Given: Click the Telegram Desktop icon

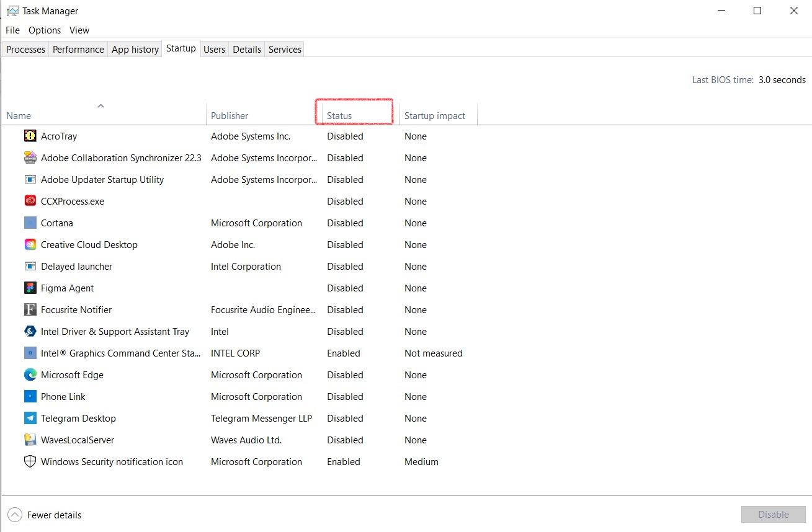Looking at the screenshot, I should click(30, 418).
